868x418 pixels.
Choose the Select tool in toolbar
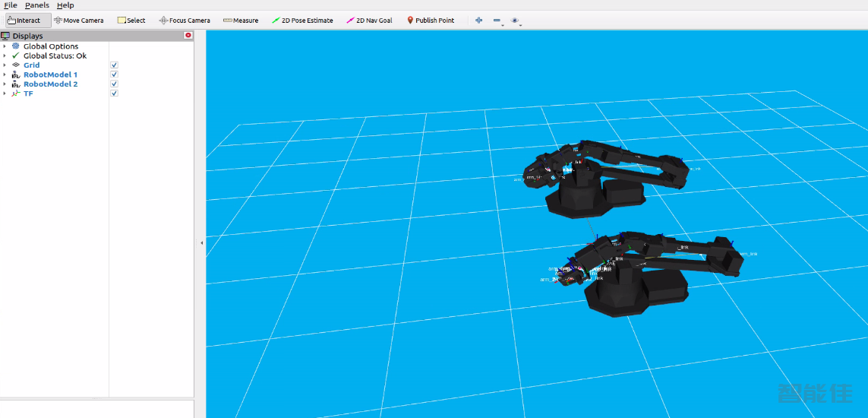[131, 21]
